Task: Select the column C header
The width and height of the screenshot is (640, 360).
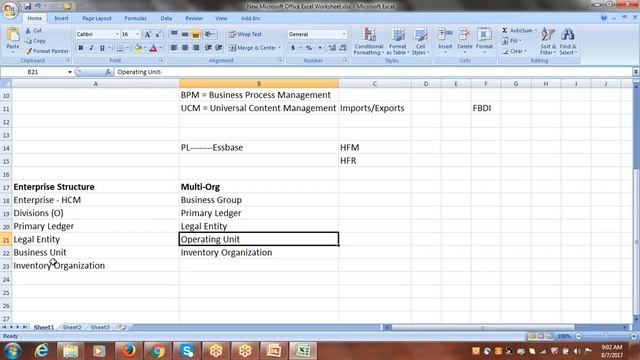Action: coord(374,84)
